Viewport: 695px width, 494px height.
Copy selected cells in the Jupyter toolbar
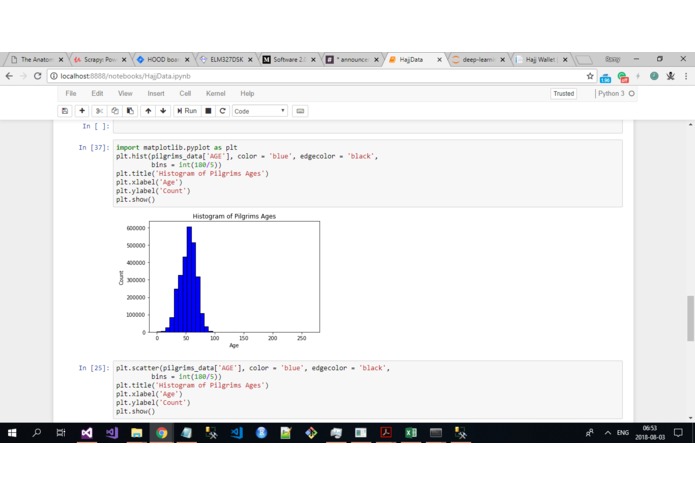115,111
